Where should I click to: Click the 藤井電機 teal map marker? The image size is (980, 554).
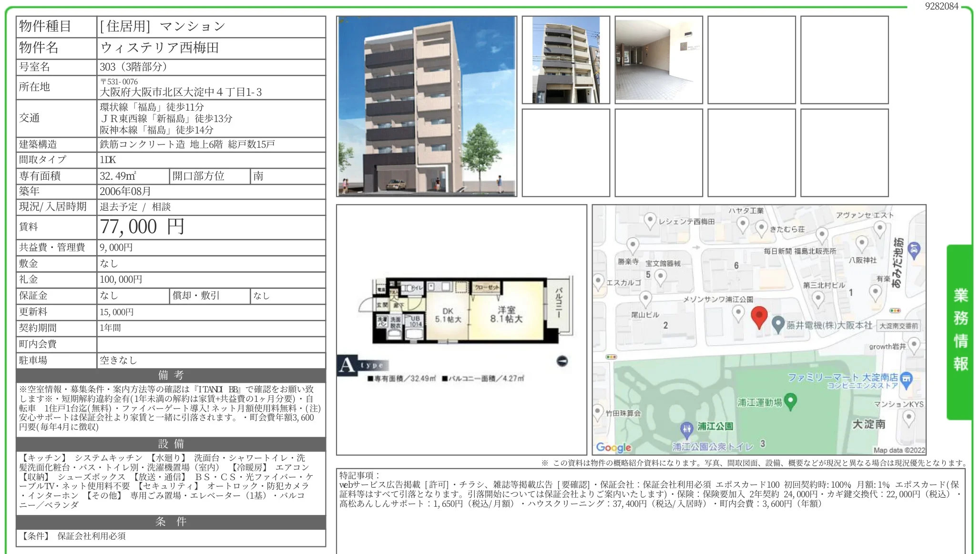pyautogui.click(x=778, y=325)
